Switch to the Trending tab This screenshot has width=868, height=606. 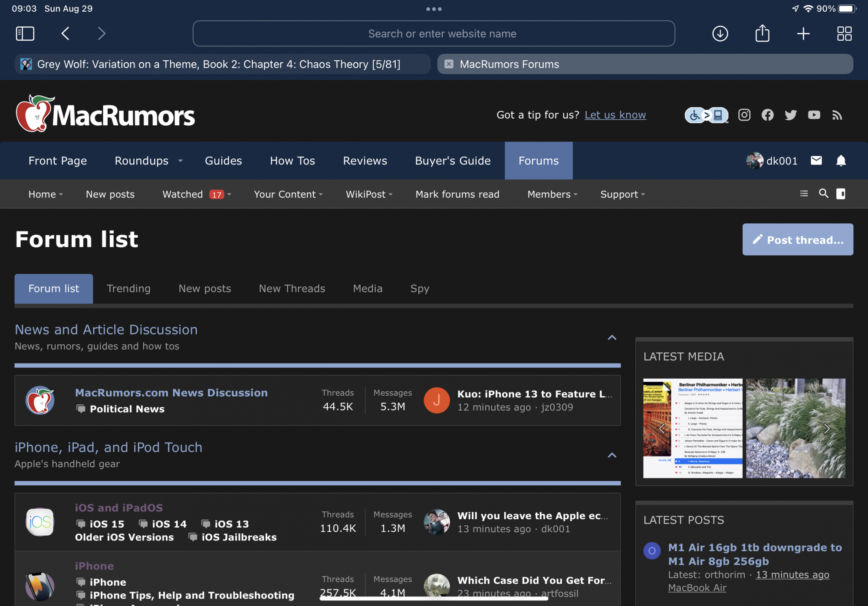[128, 288]
